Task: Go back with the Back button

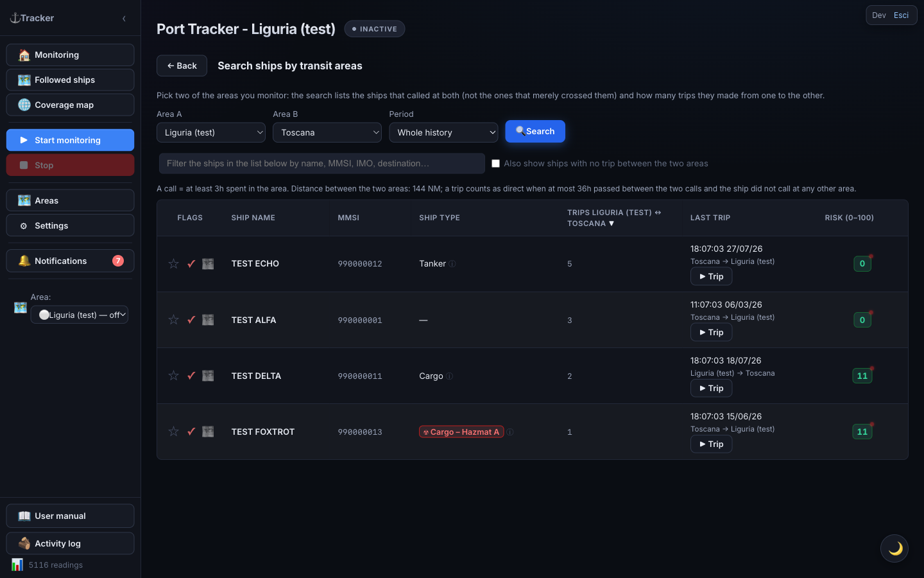Action: tap(182, 66)
